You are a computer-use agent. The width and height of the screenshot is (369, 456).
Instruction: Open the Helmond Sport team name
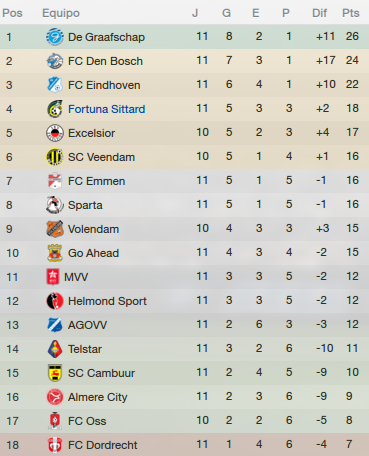[x=107, y=301]
